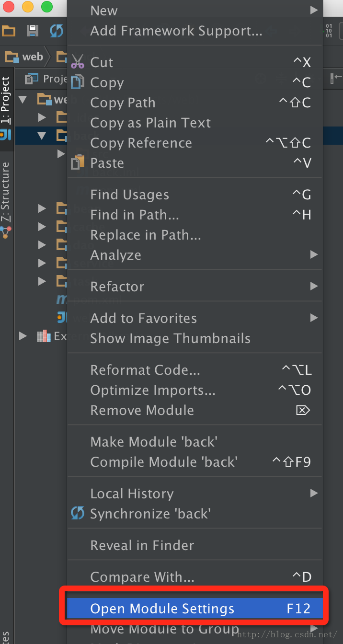Collapse the web root tree node

coord(23,100)
